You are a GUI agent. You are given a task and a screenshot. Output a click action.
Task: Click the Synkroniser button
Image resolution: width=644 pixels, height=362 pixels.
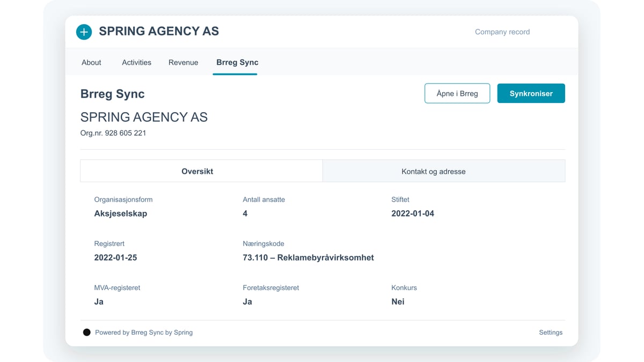[531, 93]
